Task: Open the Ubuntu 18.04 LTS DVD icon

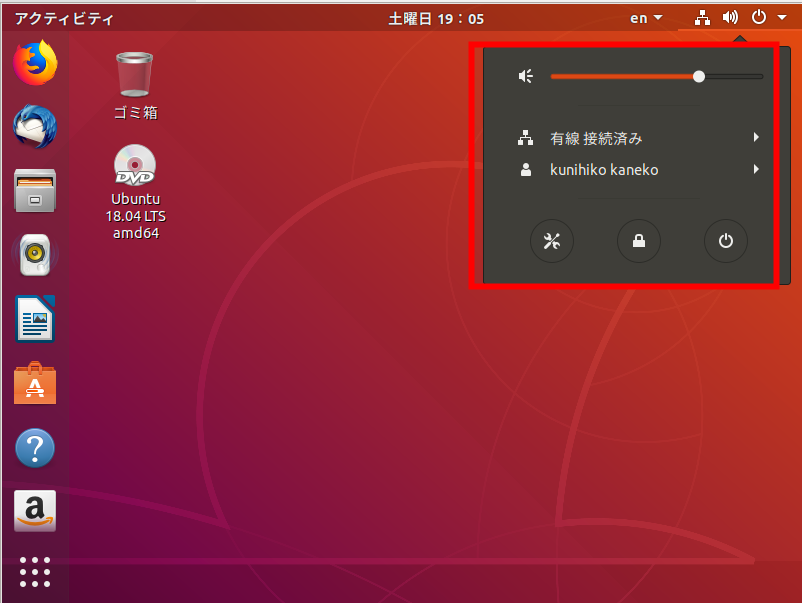Action: tap(135, 165)
